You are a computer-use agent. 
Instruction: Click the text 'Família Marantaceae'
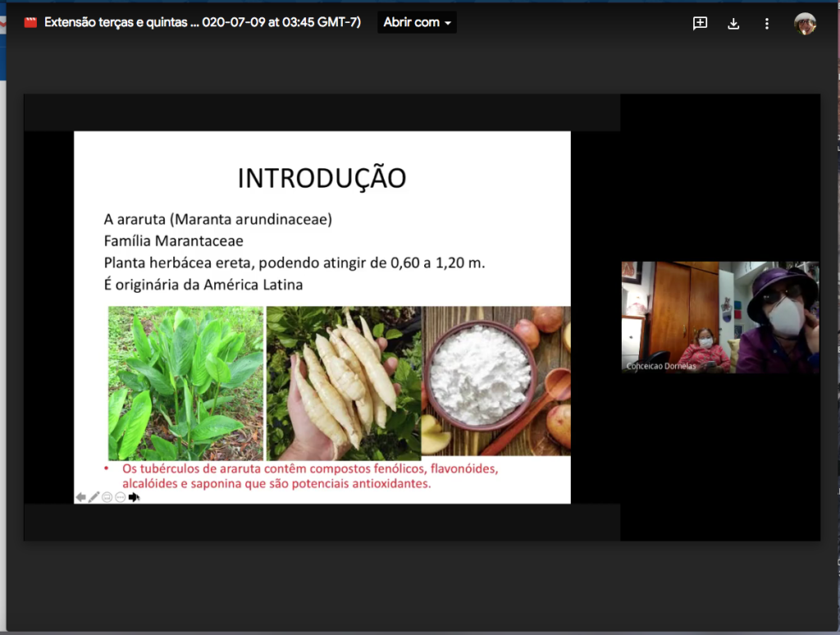(174, 241)
